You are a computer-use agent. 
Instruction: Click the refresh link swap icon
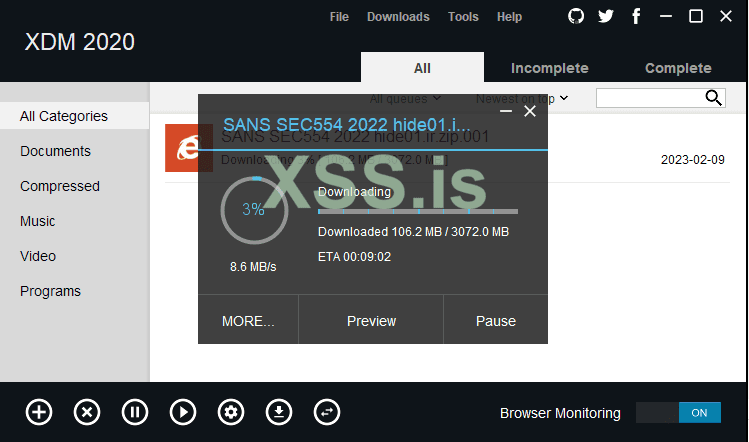[x=327, y=412]
